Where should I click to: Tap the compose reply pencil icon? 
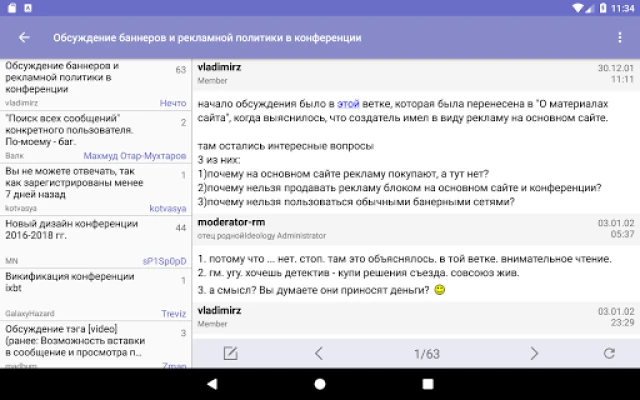click(x=230, y=353)
